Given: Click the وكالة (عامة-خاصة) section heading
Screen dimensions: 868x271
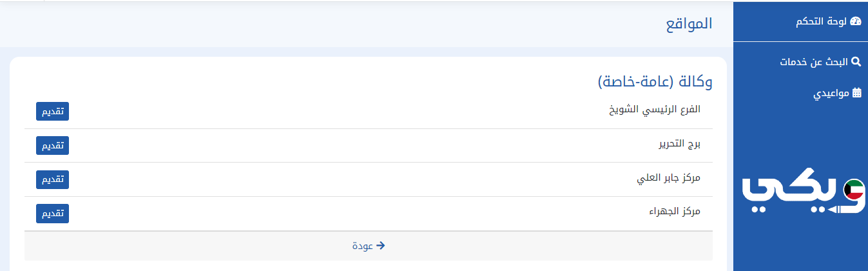Looking at the screenshot, I should (x=655, y=82).
